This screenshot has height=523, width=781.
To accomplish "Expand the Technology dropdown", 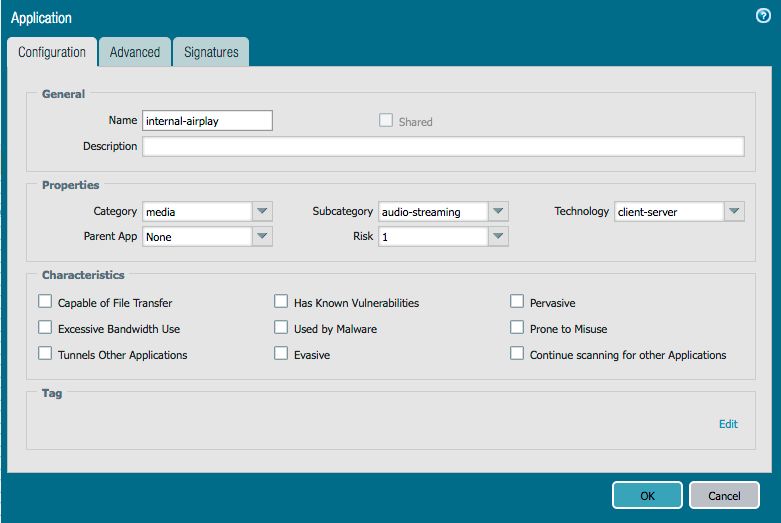I will point(734,212).
